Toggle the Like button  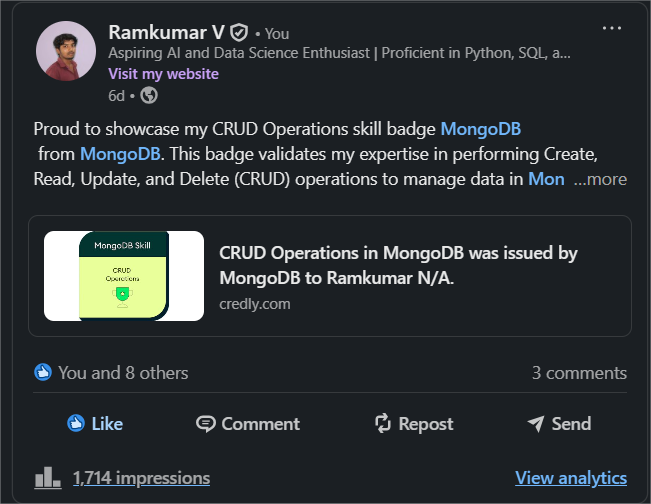click(95, 424)
